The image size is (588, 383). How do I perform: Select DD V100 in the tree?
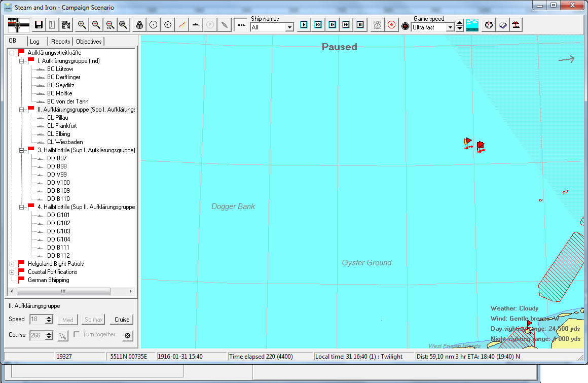58,183
